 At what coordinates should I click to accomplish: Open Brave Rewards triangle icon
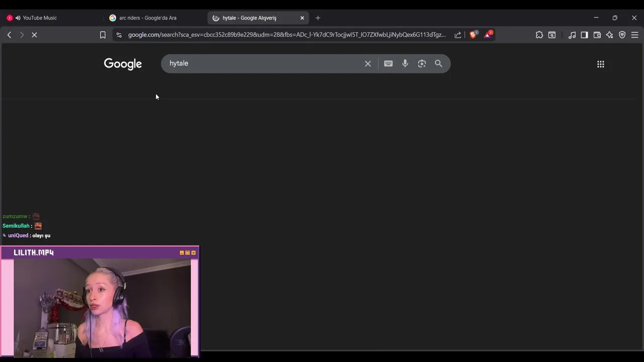point(488,35)
